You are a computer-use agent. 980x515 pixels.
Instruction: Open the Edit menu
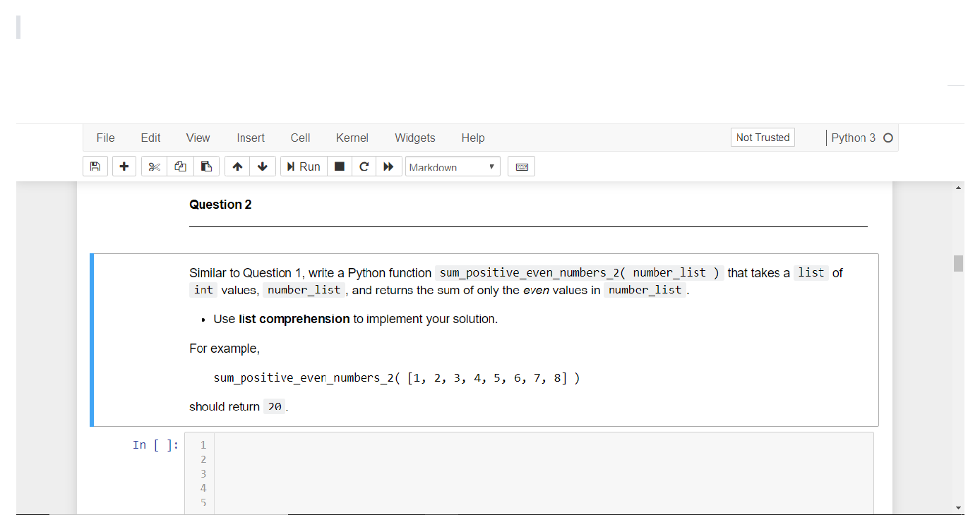[x=150, y=138]
